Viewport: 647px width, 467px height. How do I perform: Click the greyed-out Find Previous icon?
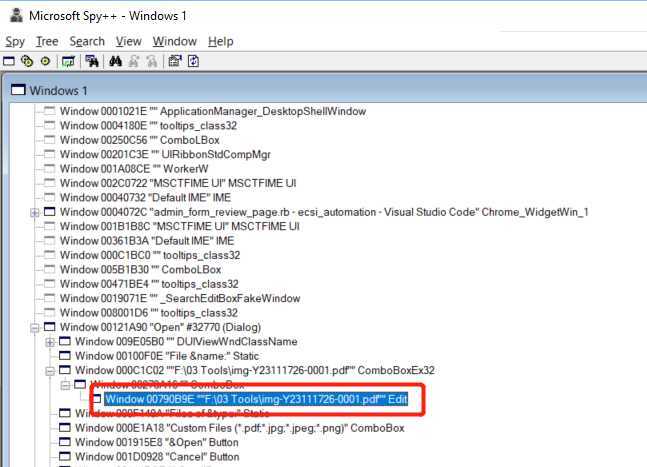[x=152, y=62]
